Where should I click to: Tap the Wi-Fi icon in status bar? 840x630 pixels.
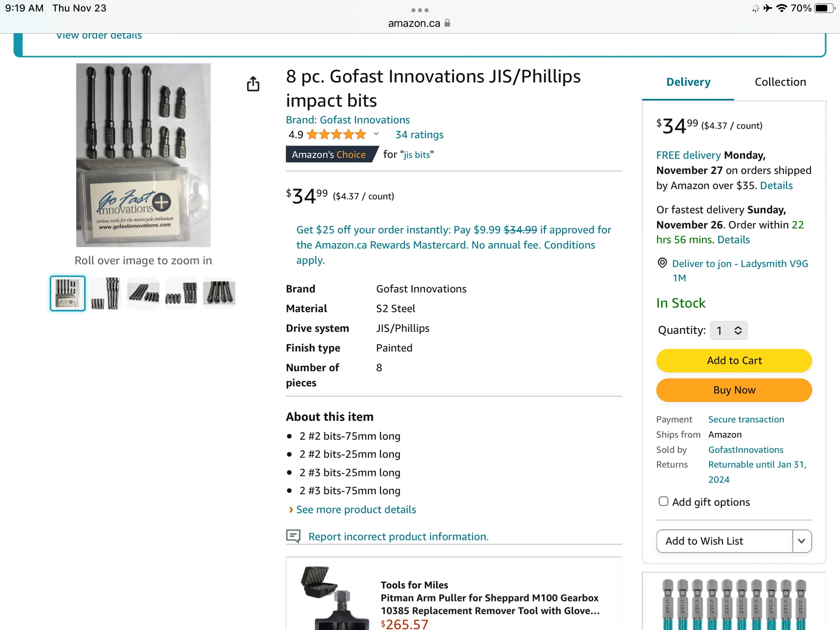pyautogui.click(x=781, y=8)
